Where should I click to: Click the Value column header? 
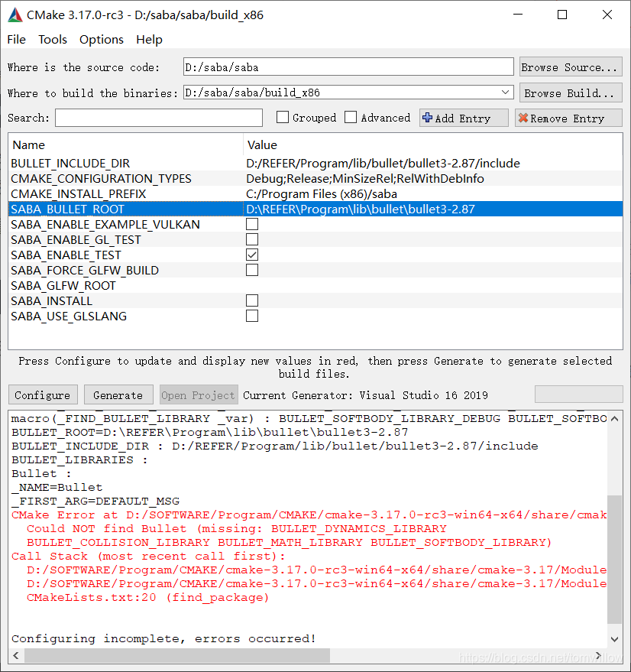[x=433, y=144]
